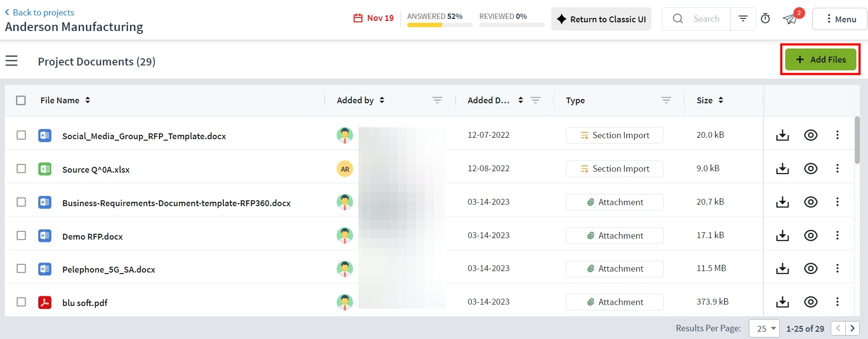Preview blu soft.pdf with eye icon
The image size is (868, 339).
[x=811, y=302]
